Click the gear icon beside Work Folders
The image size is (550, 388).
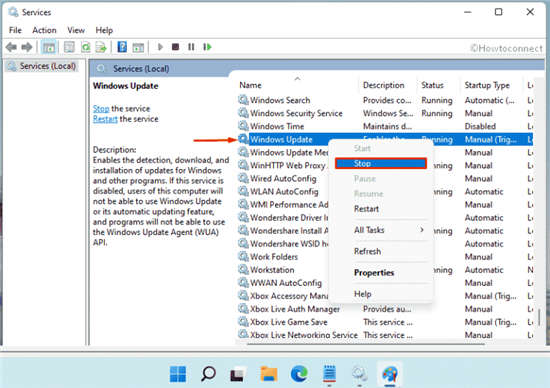pyautogui.click(x=243, y=256)
